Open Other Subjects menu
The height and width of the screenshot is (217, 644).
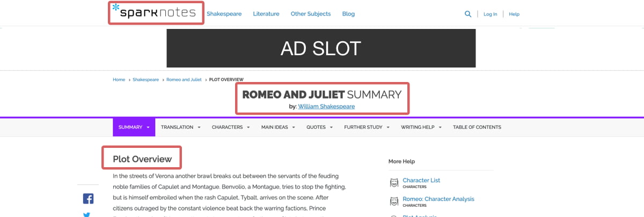click(311, 14)
